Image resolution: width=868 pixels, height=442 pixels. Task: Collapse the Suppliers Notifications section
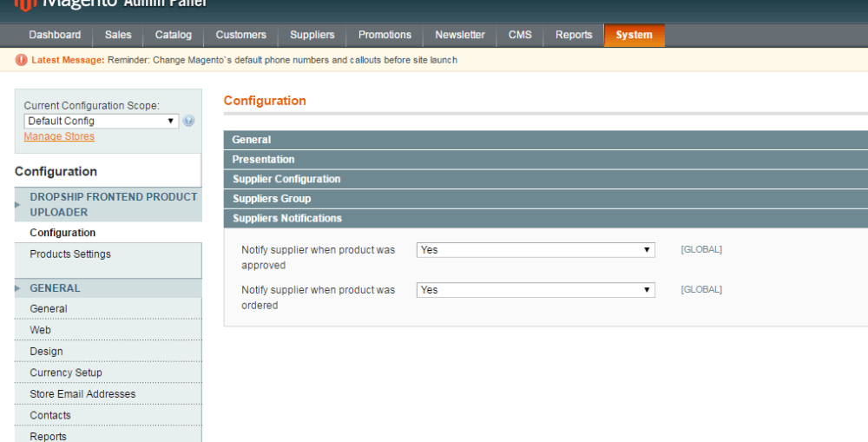(545, 219)
